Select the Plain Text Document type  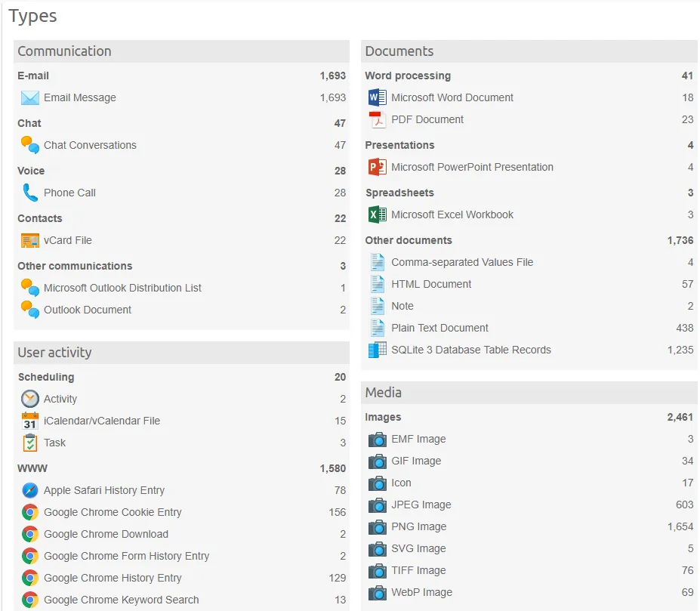[439, 328]
